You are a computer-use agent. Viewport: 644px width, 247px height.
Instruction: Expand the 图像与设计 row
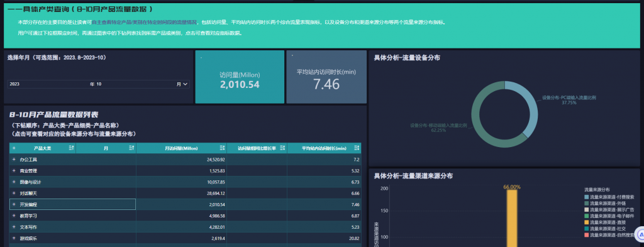click(x=14, y=182)
